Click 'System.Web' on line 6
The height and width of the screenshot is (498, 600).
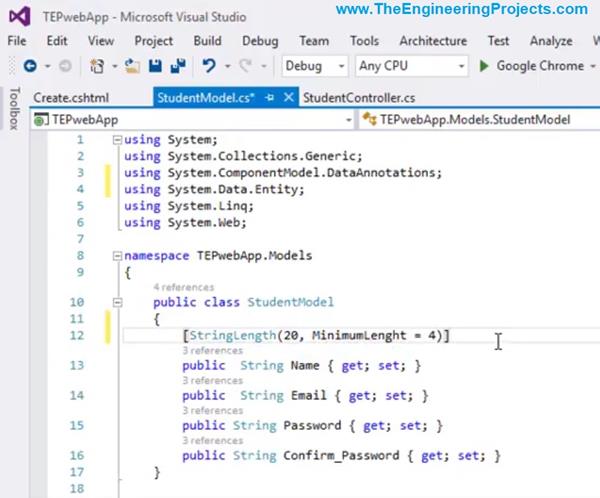point(204,223)
